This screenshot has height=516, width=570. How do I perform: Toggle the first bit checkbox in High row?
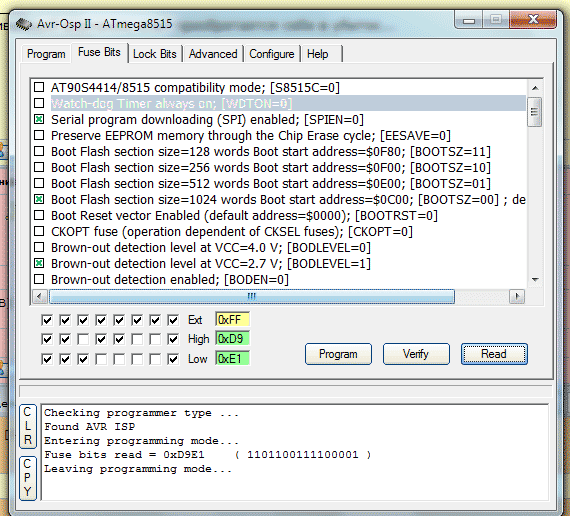pyautogui.click(x=47, y=339)
